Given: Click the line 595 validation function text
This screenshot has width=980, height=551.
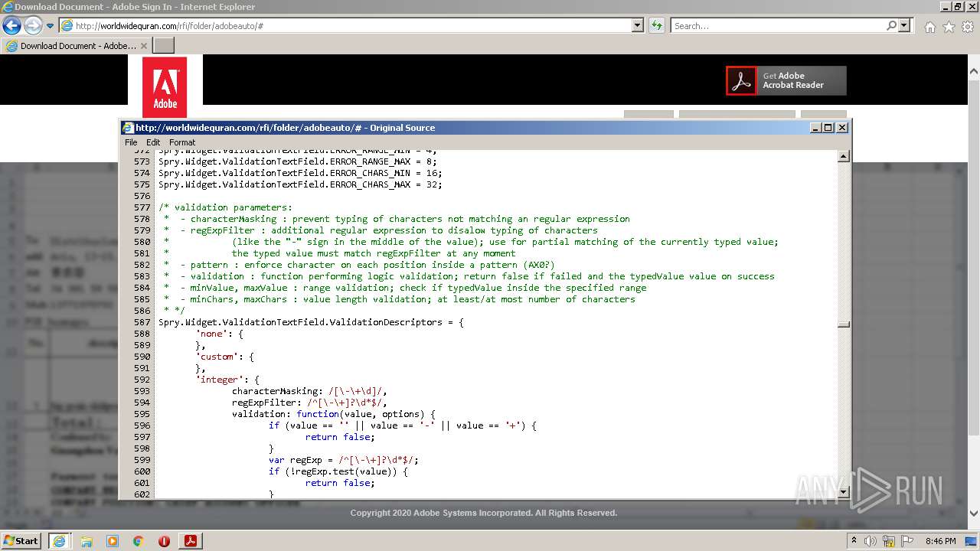Looking at the screenshot, I should coord(334,414).
